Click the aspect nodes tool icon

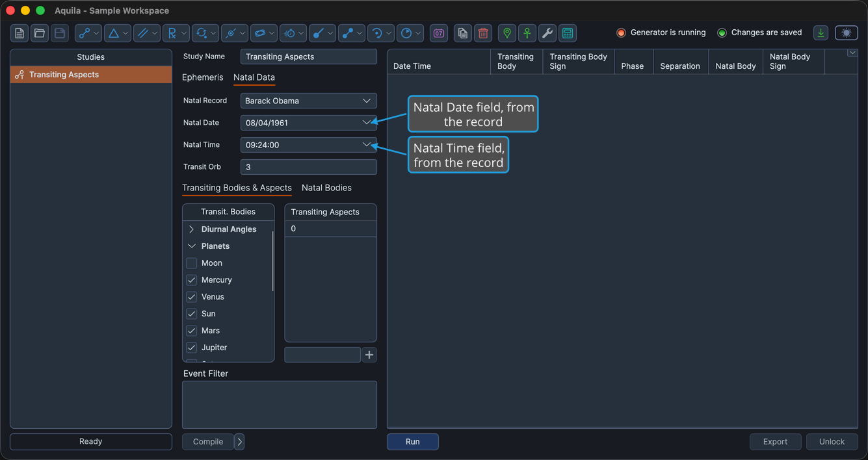click(x=85, y=33)
